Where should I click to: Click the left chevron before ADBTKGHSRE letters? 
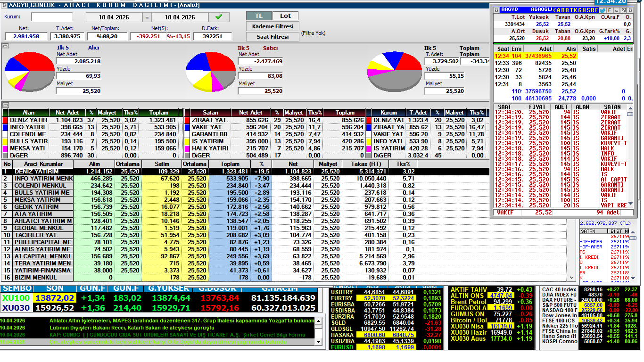pyautogui.click(x=554, y=10)
